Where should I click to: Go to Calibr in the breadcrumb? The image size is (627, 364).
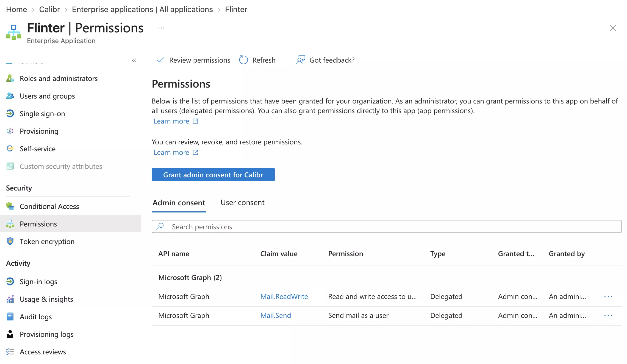coord(49,9)
